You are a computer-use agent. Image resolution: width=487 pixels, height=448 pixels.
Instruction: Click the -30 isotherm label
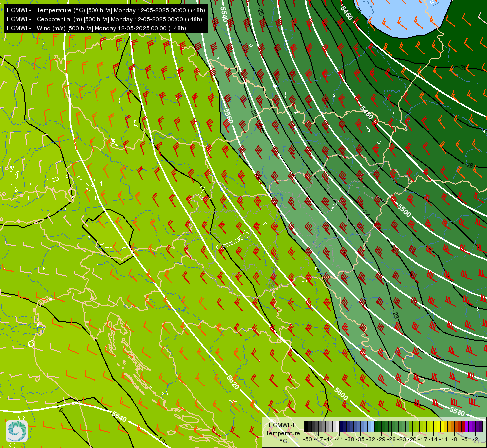(x=463, y=68)
